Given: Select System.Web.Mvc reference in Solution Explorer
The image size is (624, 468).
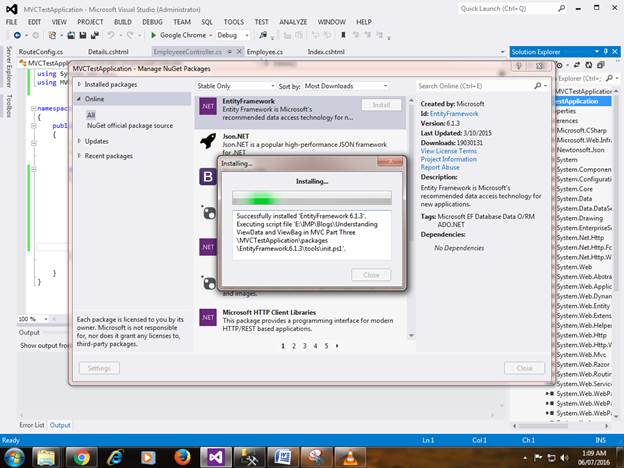Looking at the screenshot, I should [581, 355].
